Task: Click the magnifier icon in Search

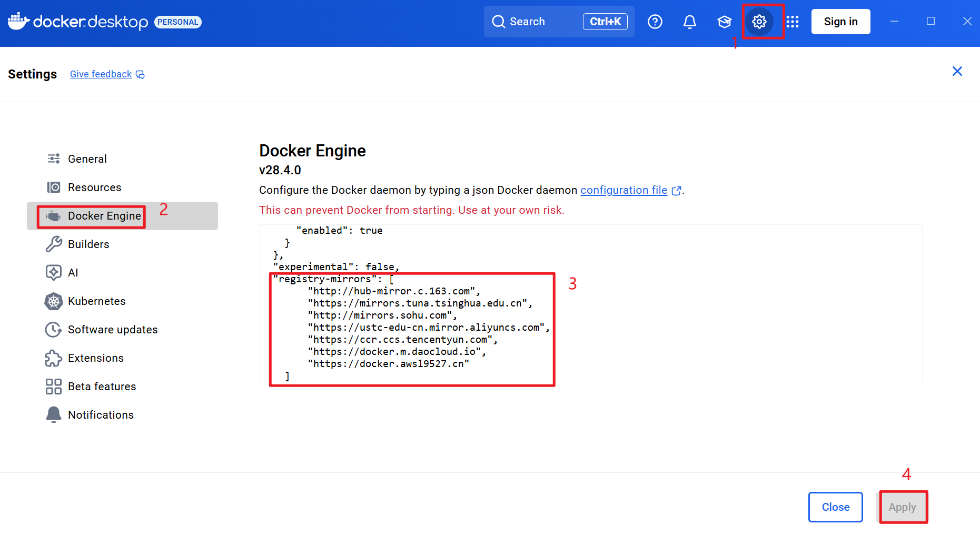Action: (x=498, y=22)
